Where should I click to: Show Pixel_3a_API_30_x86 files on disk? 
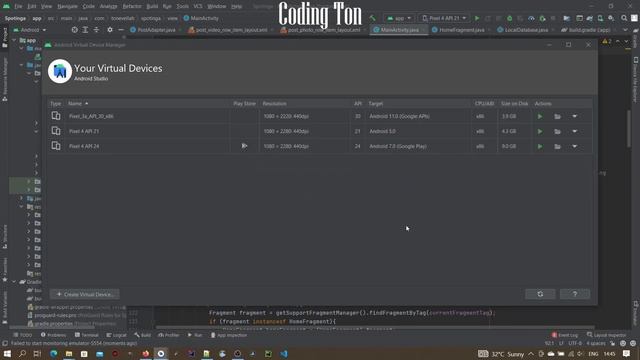557,117
